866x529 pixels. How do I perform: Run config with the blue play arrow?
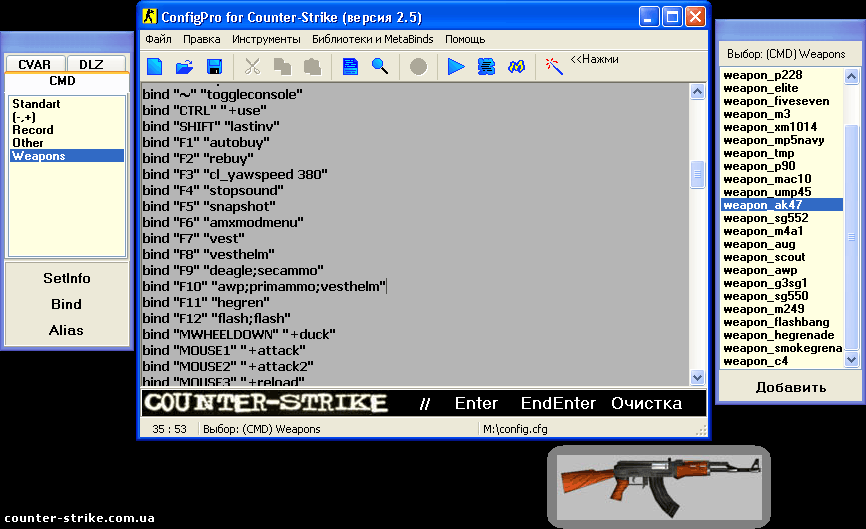click(x=456, y=67)
